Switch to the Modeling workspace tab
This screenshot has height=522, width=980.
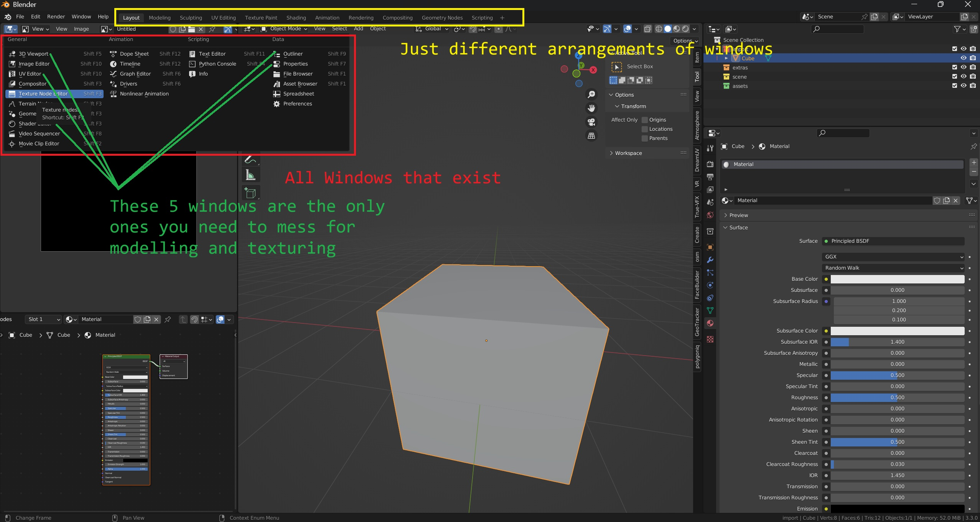click(x=160, y=18)
